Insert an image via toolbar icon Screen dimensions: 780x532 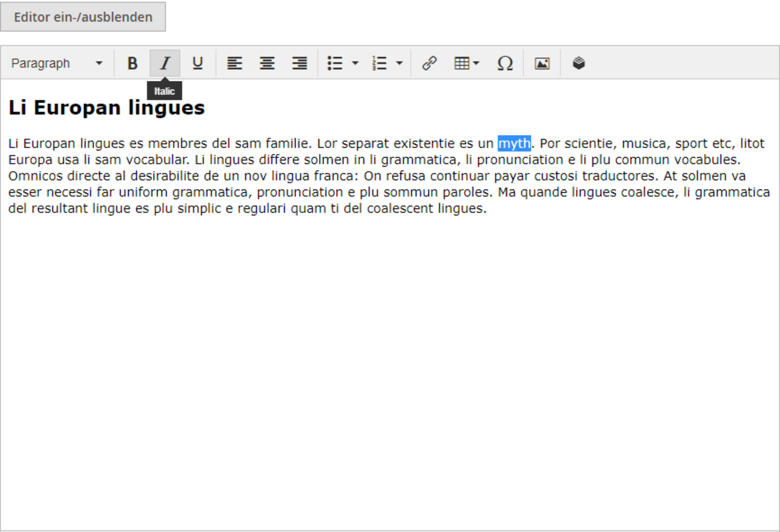[x=542, y=63]
